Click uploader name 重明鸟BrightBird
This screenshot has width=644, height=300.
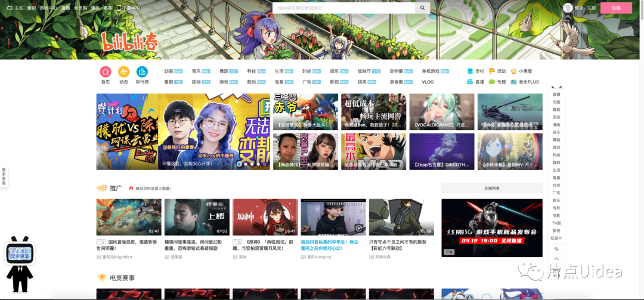tap(117, 257)
